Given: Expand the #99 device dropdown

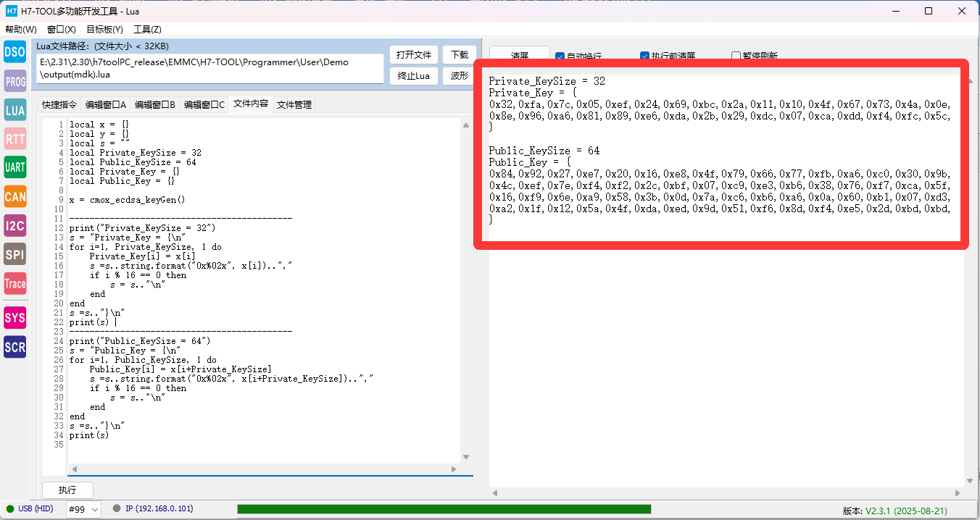Looking at the screenshot, I should pos(83,509).
